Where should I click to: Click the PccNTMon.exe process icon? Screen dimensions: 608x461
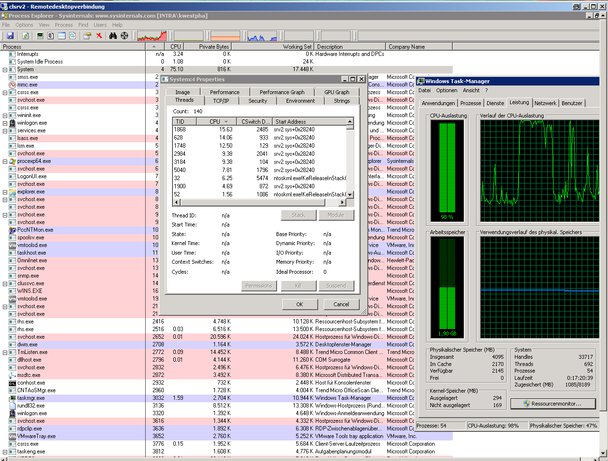click(12, 230)
